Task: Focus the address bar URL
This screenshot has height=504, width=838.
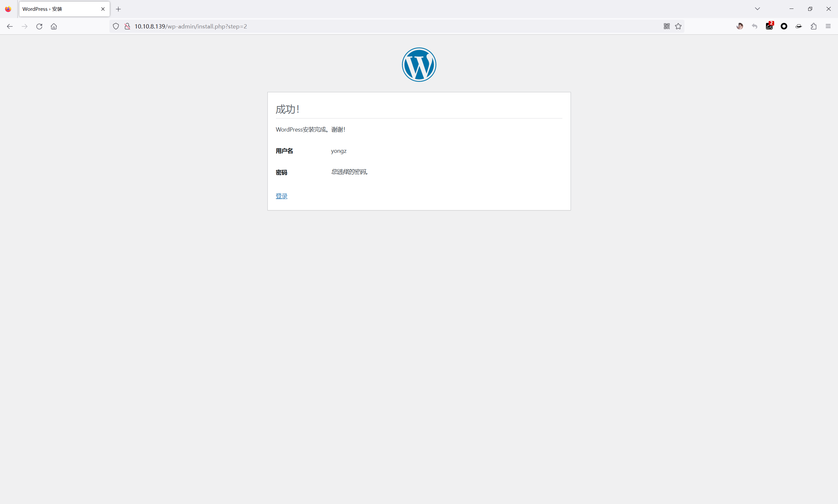Action: 397,27
